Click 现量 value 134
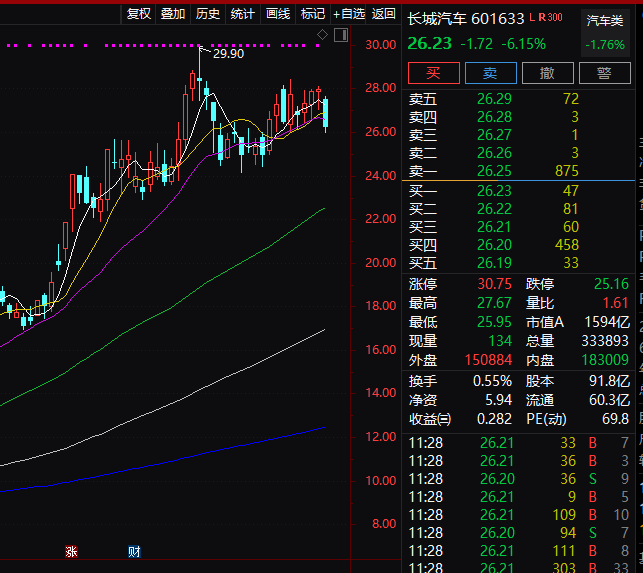This screenshot has width=643, height=573. click(500, 341)
